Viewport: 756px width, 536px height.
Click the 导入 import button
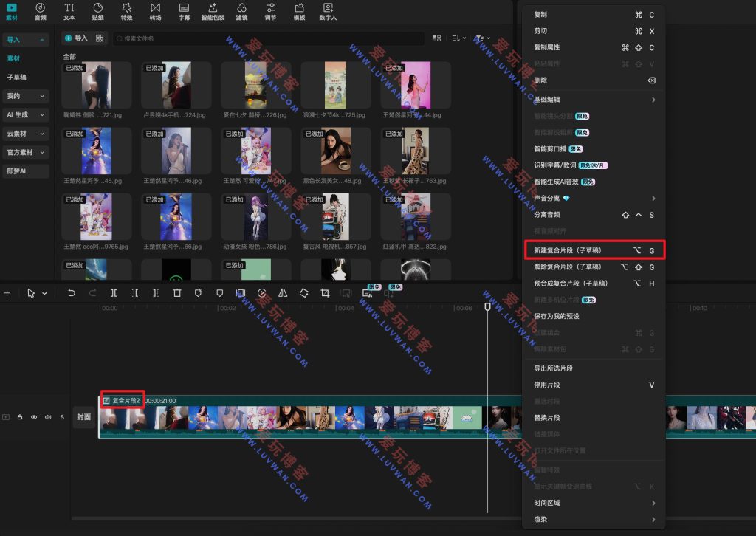78,37
